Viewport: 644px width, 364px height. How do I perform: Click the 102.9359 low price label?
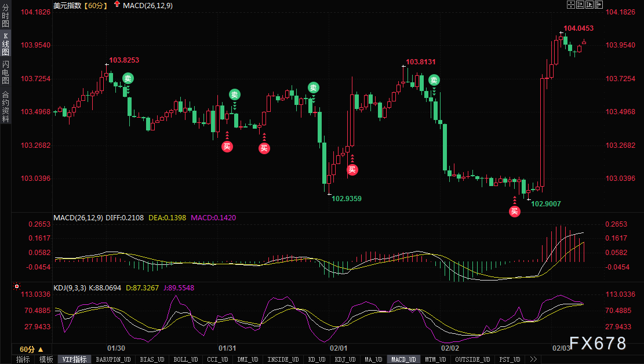pos(347,199)
